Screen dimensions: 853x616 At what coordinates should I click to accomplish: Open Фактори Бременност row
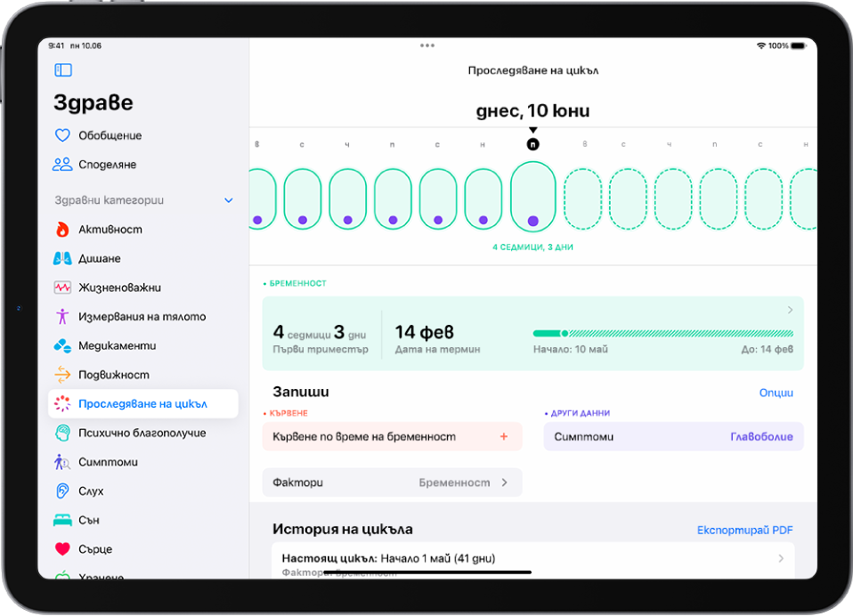coord(393,482)
